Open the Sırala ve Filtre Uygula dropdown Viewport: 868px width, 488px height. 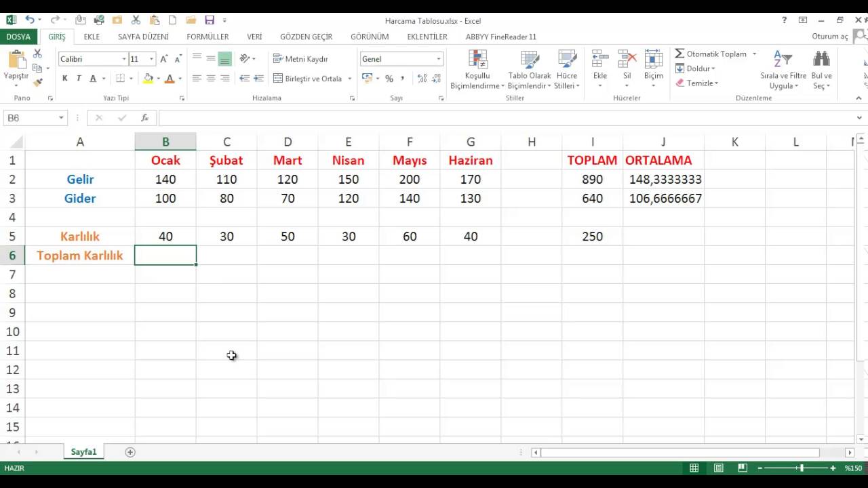[783, 69]
